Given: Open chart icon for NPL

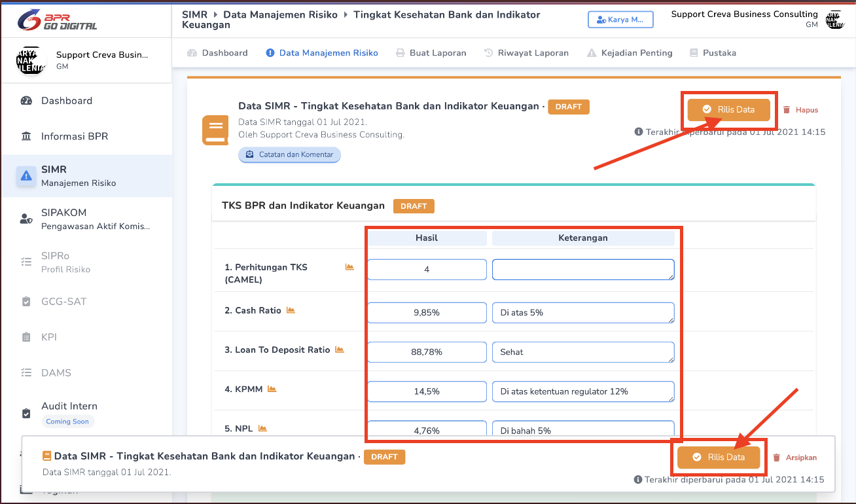Looking at the screenshot, I should pos(262,428).
